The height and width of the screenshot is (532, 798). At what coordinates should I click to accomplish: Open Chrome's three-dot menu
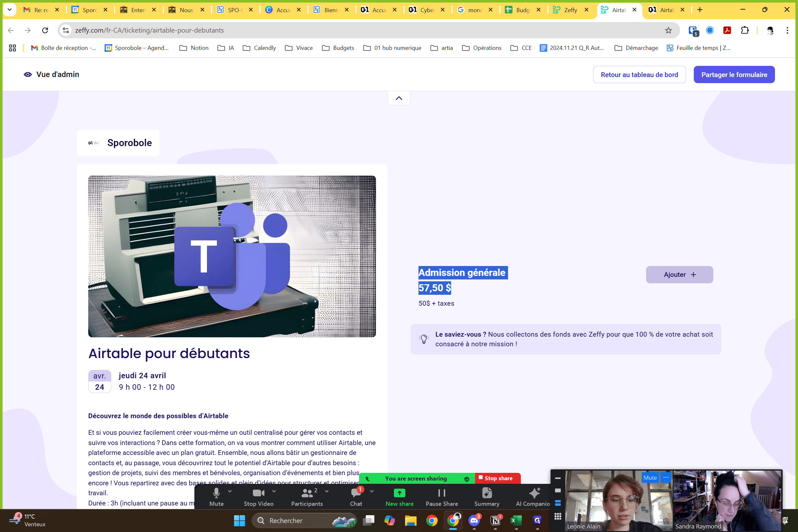coord(787,30)
